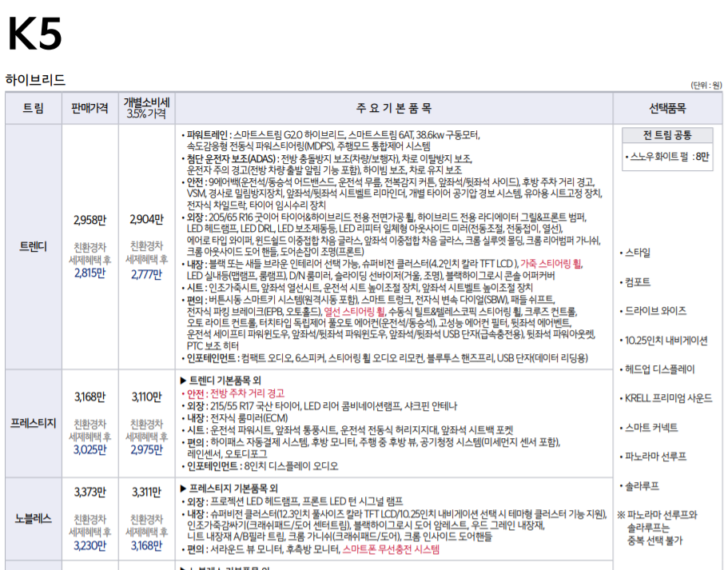Click the 인포테인먼트 컴팩트 오디오 line
This screenshot has width=728, height=570.
[x=385, y=358]
